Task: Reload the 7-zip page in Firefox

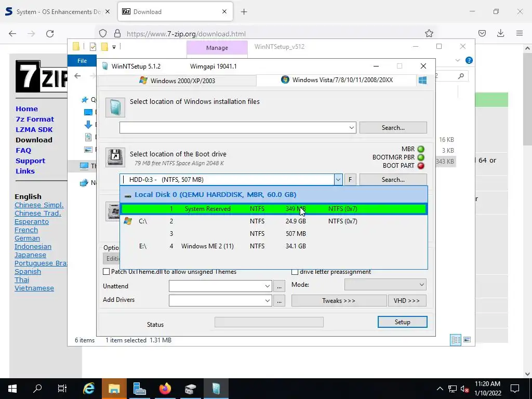Action: (x=50, y=34)
